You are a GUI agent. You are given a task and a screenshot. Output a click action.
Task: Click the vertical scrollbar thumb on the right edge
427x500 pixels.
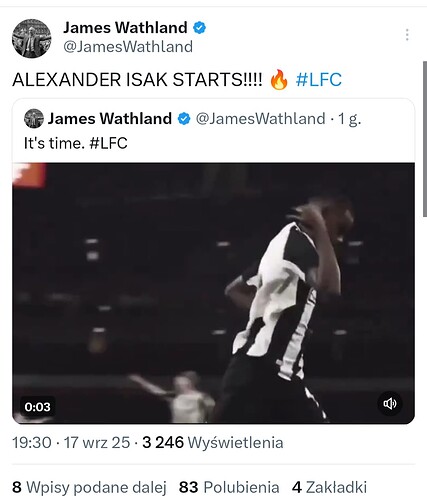[x=425, y=139]
